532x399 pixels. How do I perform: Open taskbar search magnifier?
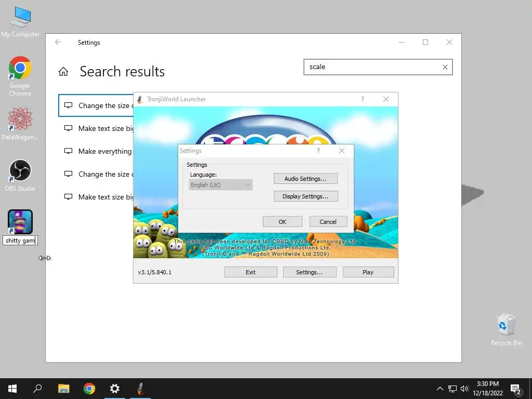pyautogui.click(x=37, y=389)
